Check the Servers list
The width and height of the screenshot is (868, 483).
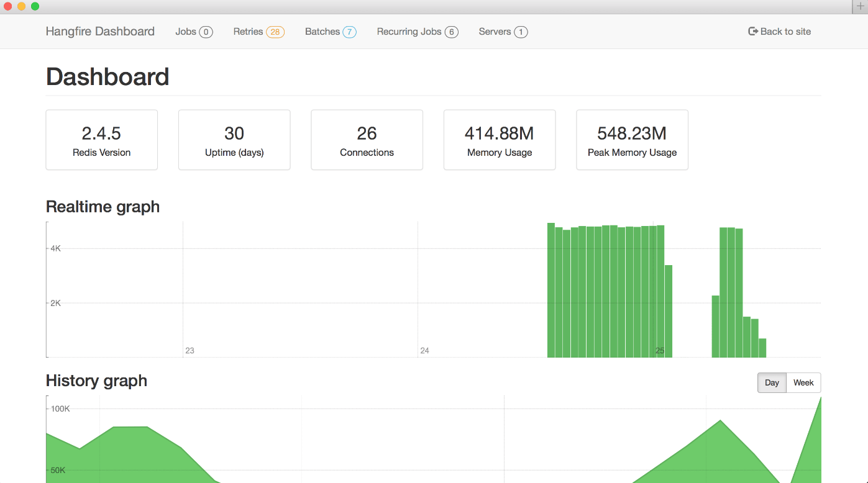click(x=494, y=31)
